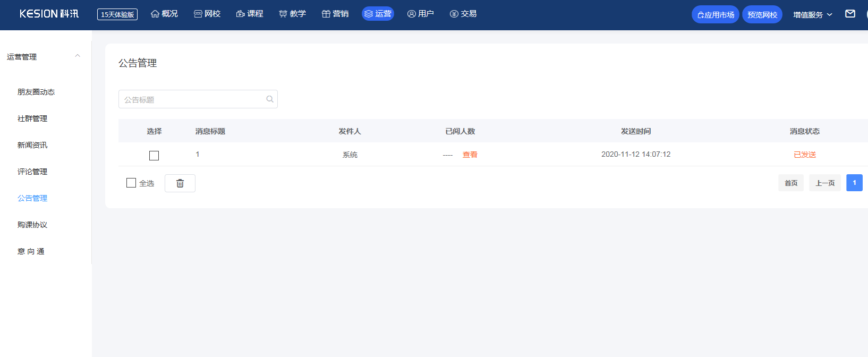
Task: Open 朋友圈动态 in the sidebar
Action: click(36, 92)
